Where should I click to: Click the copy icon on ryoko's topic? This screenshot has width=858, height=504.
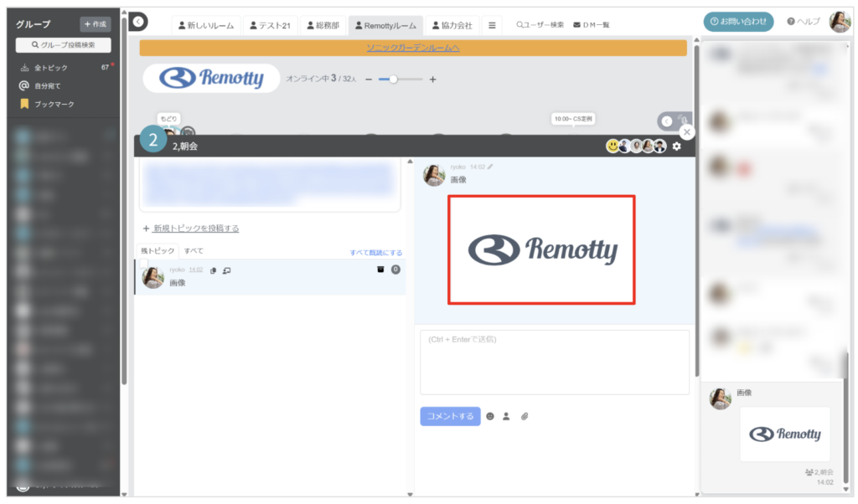point(214,270)
